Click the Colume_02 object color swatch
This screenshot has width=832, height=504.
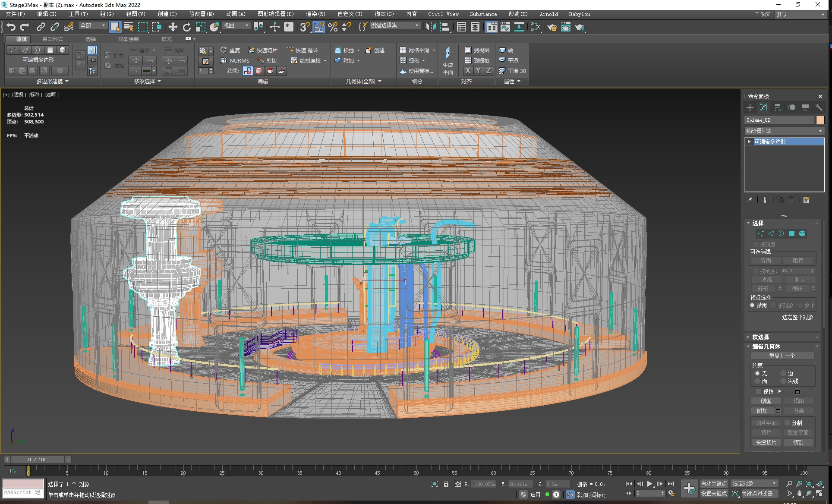pos(820,120)
